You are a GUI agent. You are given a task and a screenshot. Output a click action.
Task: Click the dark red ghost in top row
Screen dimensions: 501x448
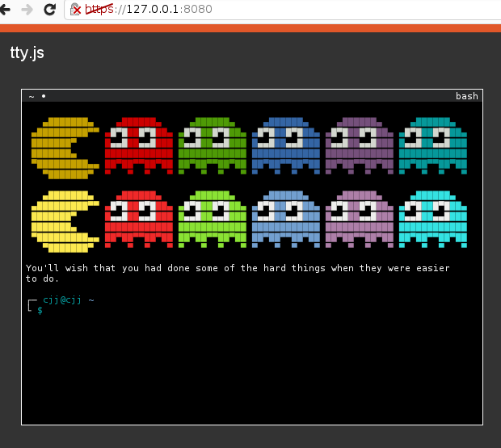(x=139, y=145)
